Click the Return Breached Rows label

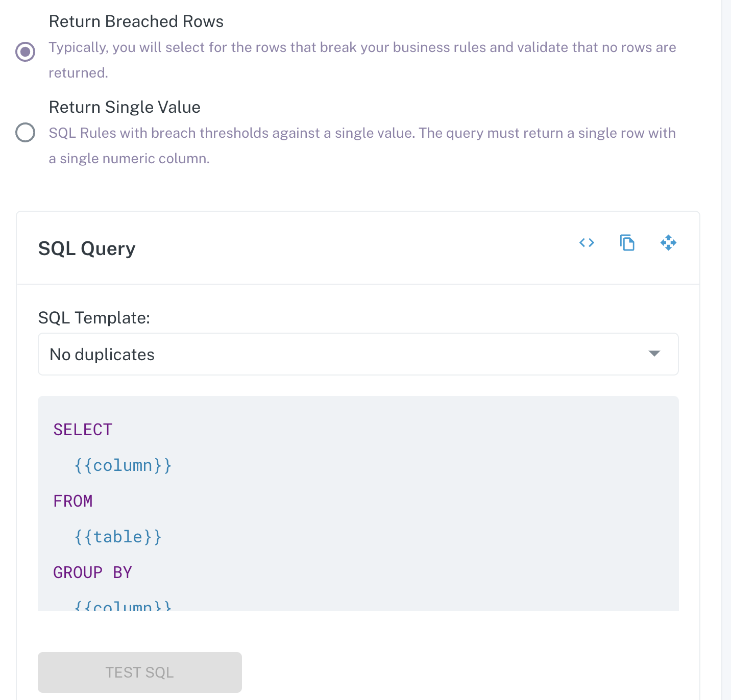coord(136,21)
